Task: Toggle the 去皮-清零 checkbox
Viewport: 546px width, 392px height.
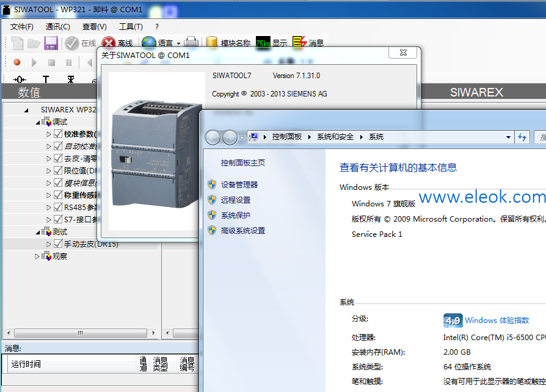Action: (x=58, y=158)
